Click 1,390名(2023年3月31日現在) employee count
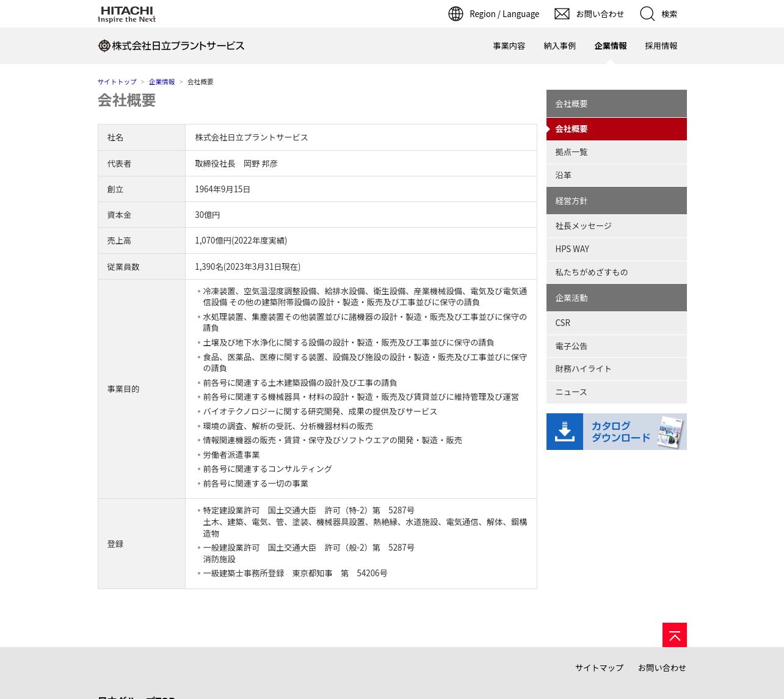Viewport: 784px width, 699px height. pyautogui.click(x=248, y=267)
